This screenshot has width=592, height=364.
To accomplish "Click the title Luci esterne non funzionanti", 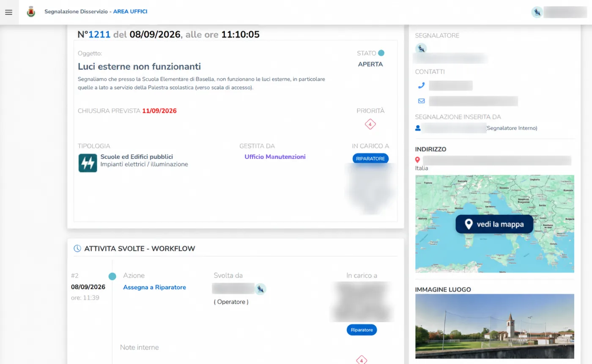I will pos(139,66).
